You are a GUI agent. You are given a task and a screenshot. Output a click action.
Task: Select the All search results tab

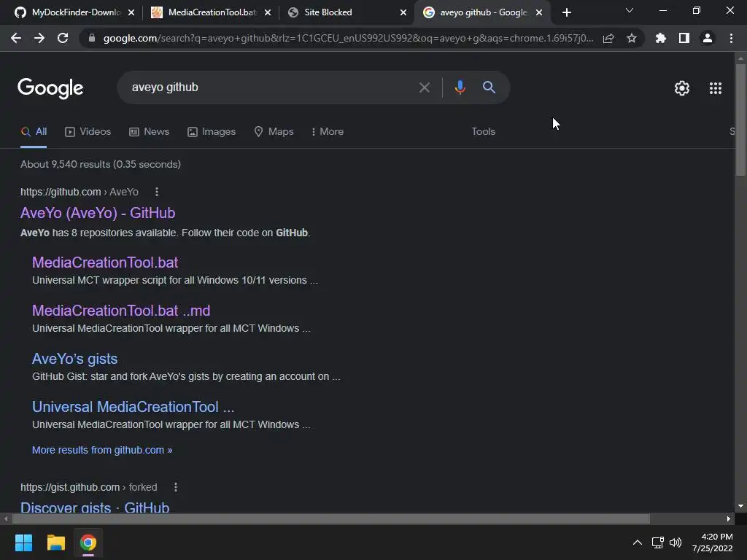click(x=34, y=131)
